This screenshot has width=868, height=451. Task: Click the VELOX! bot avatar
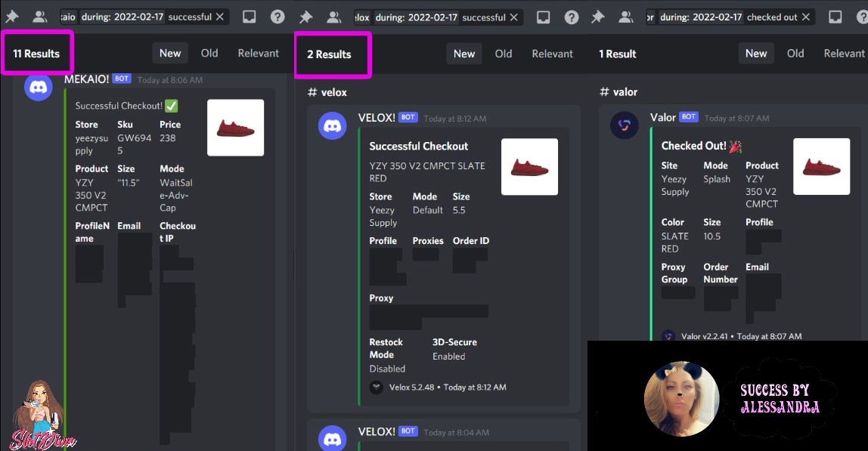[x=332, y=125]
